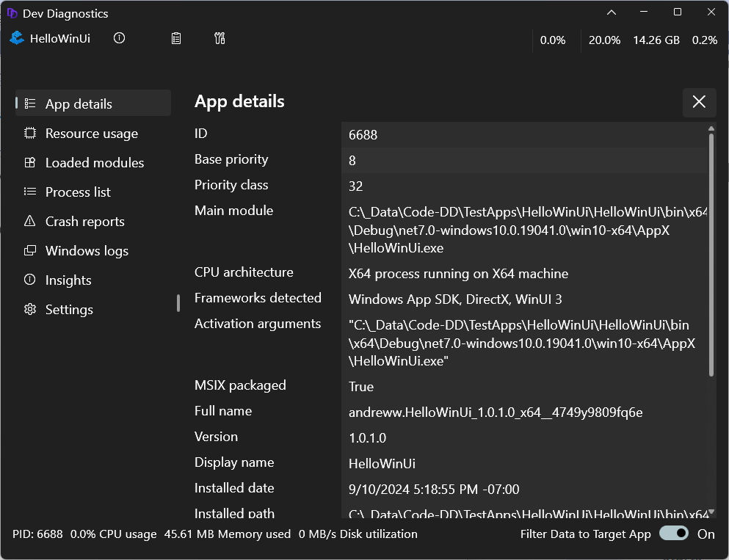
Task: Show Insights page
Action: (93, 280)
